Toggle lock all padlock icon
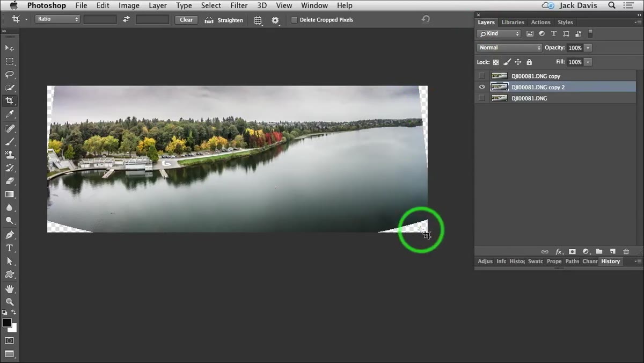This screenshot has width=644, height=363. click(x=529, y=62)
